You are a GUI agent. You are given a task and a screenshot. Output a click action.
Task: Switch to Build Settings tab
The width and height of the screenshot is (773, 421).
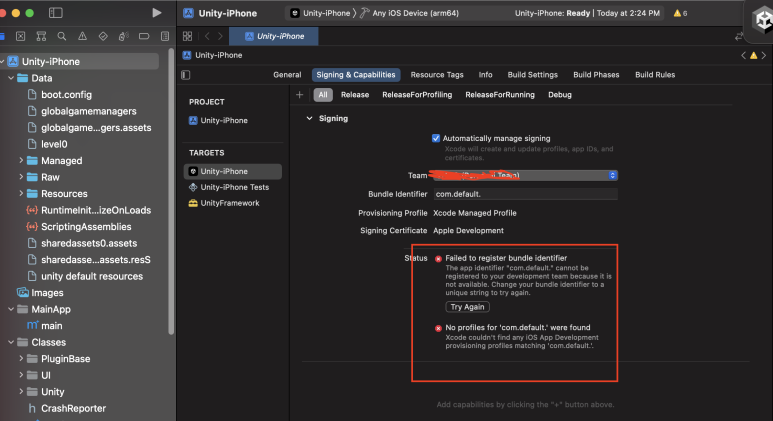pos(532,75)
